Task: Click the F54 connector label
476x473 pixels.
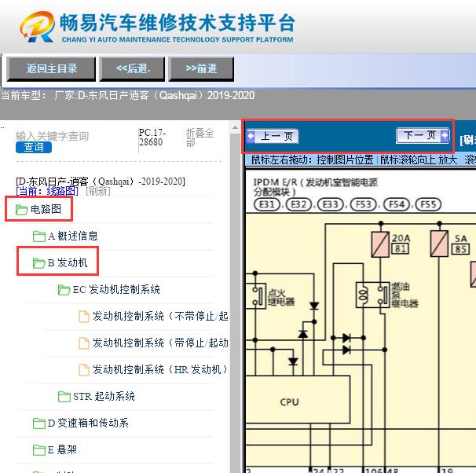Action: [396, 204]
